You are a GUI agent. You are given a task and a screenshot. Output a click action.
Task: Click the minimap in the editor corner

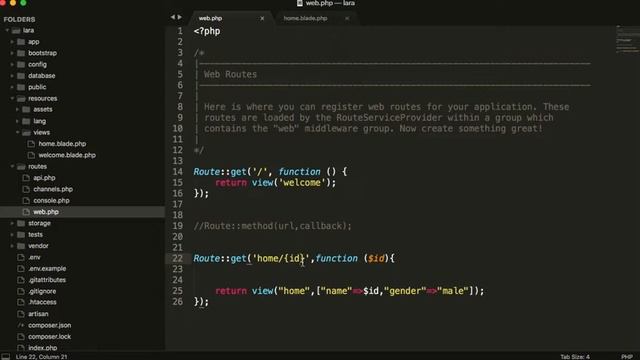(628, 39)
